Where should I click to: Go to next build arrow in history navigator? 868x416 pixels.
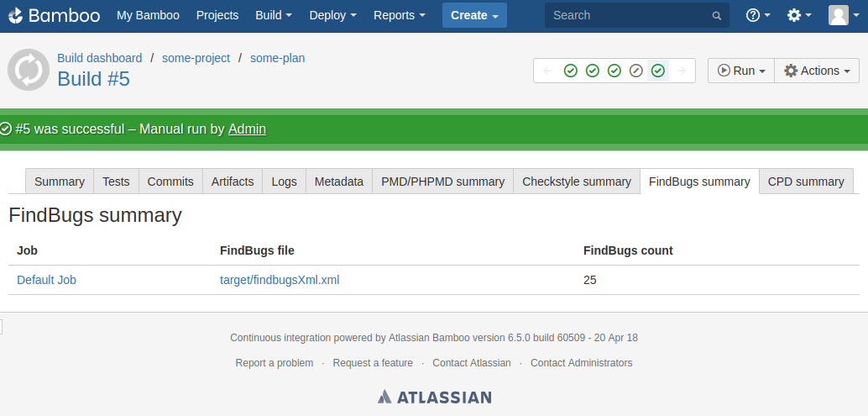click(x=682, y=71)
